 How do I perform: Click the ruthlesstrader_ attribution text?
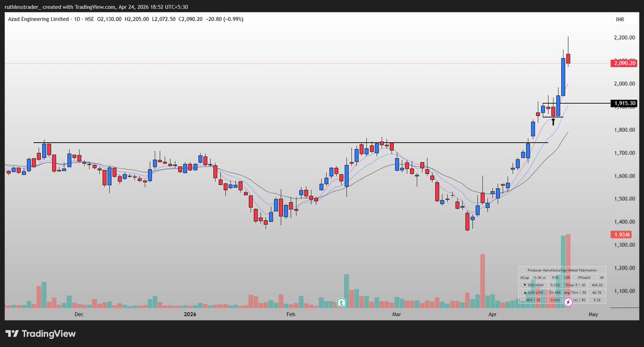click(24, 7)
